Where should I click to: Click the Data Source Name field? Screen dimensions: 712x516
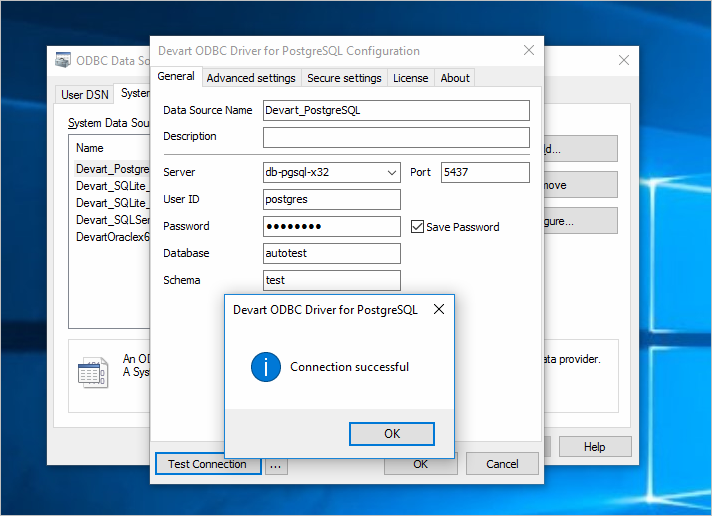[396, 110]
